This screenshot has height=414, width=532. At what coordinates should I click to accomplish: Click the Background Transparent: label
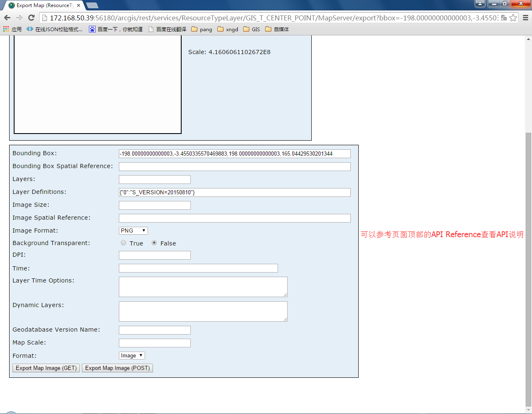pos(51,243)
